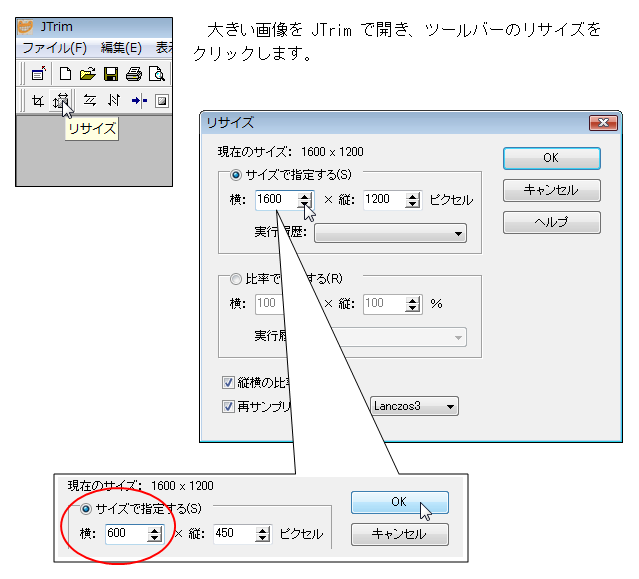This screenshot has height=579, width=639.
Task: Click the Open folder toolbar icon
Action: 87,73
